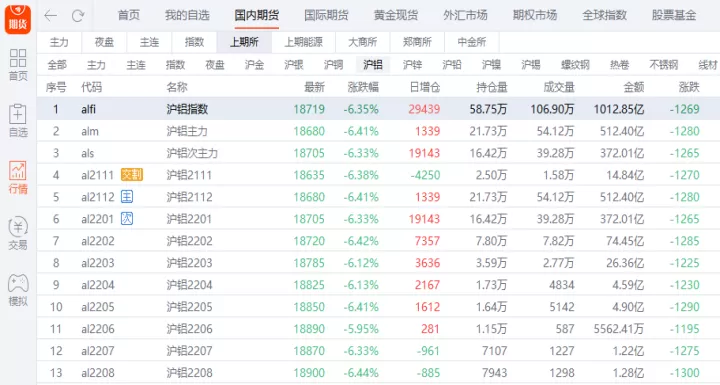Go back with the left arrow
This screenshot has width=720, height=385.
(x=51, y=16)
